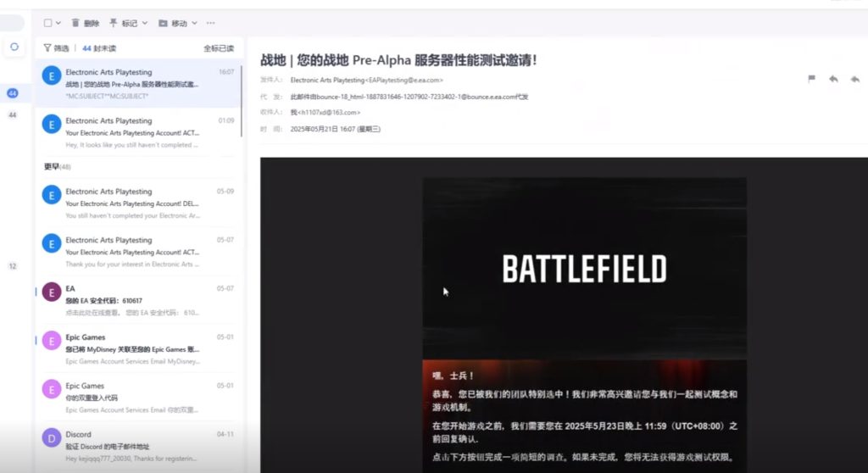Click the 筛选 filter button

tap(56, 48)
